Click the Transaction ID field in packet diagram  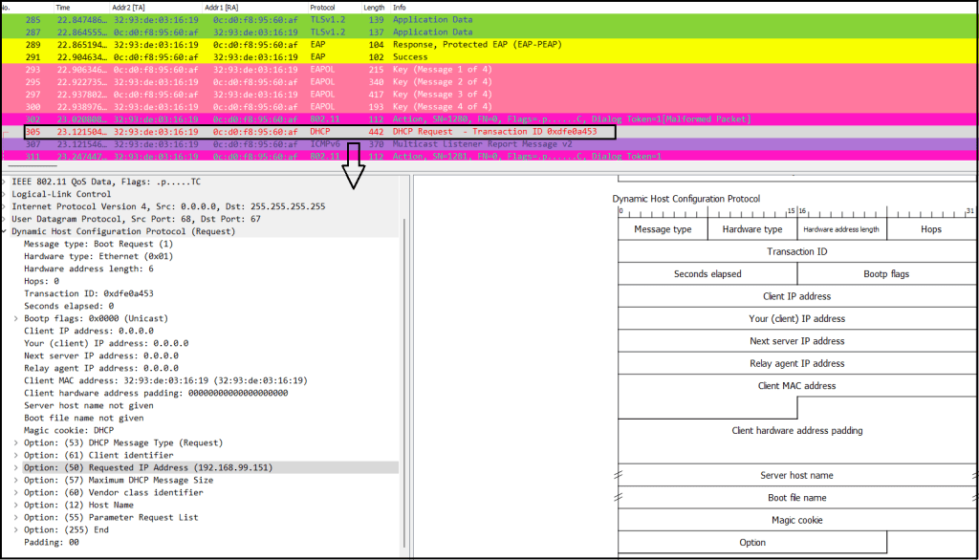pyautogui.click(x=796, y=252)
